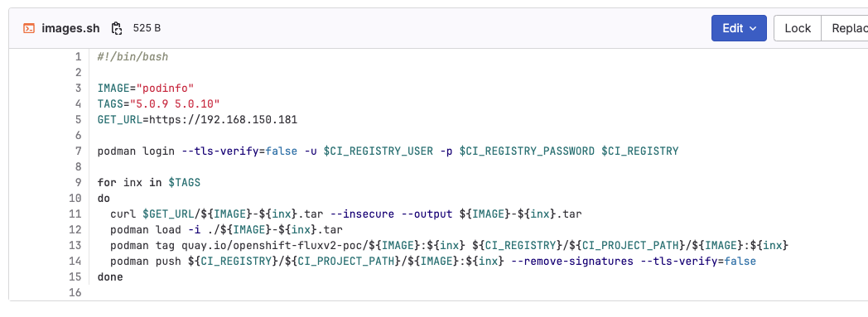Click the Replace button
Viewport: 868px width, 317px height.
click(x=845, y=28)
